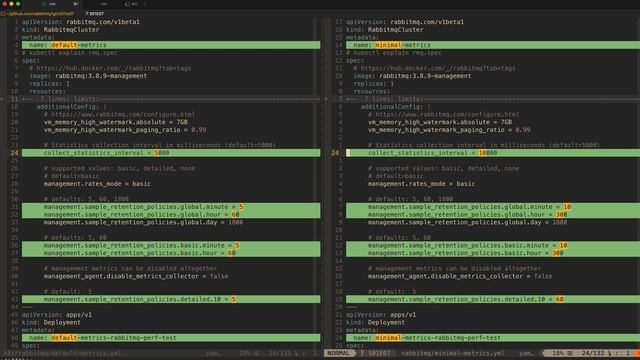The width and height of the screenshot is (640, 360).
Task: Click 'management.rates_mode = basic' in default-metrics pane
Action: coord(98,184)
